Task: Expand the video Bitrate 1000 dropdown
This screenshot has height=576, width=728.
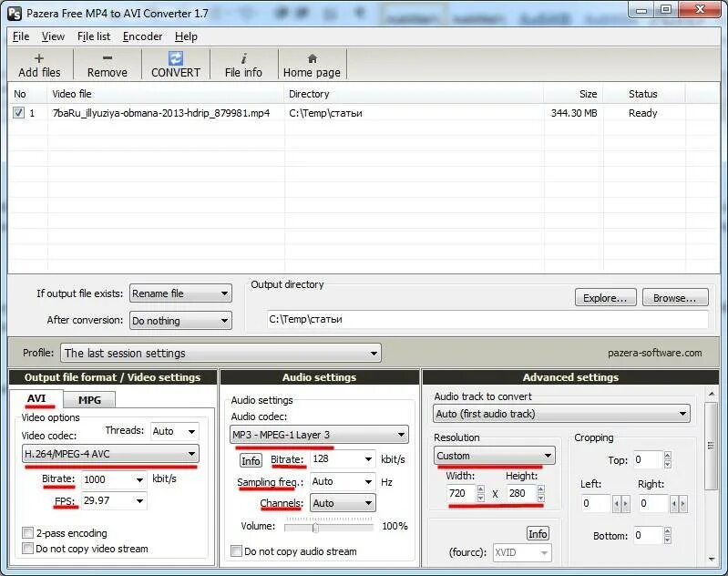Action: (139, 479)
